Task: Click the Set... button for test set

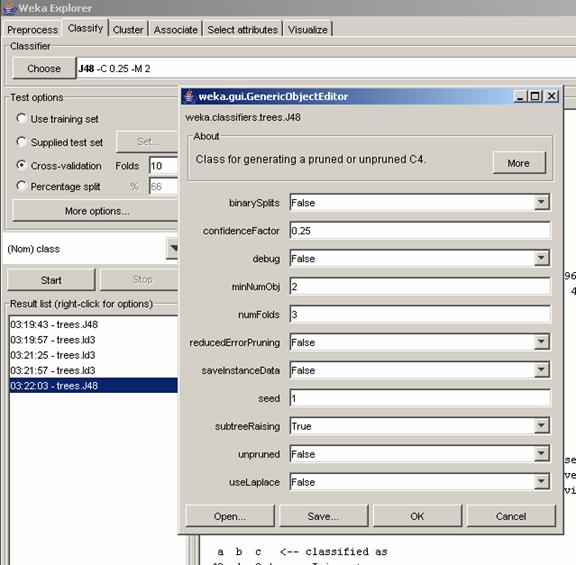Action: [x=147, y=142]
